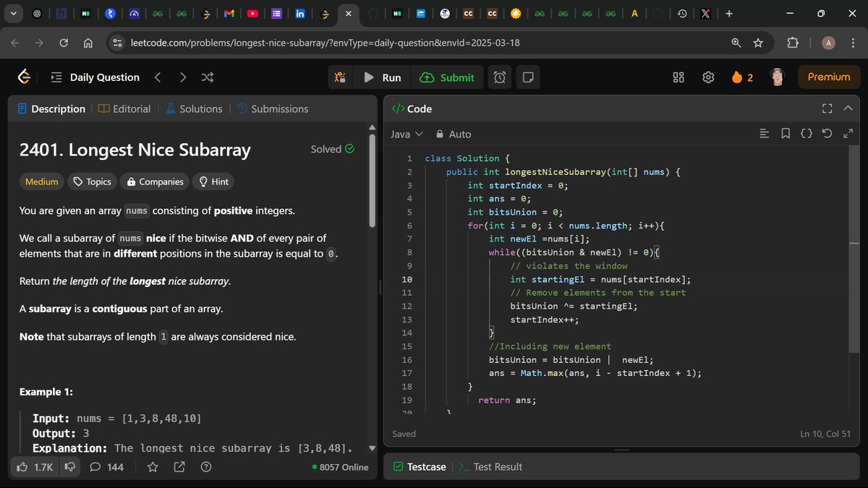Expand the Topics tag
868x488 pixels.
91,181
